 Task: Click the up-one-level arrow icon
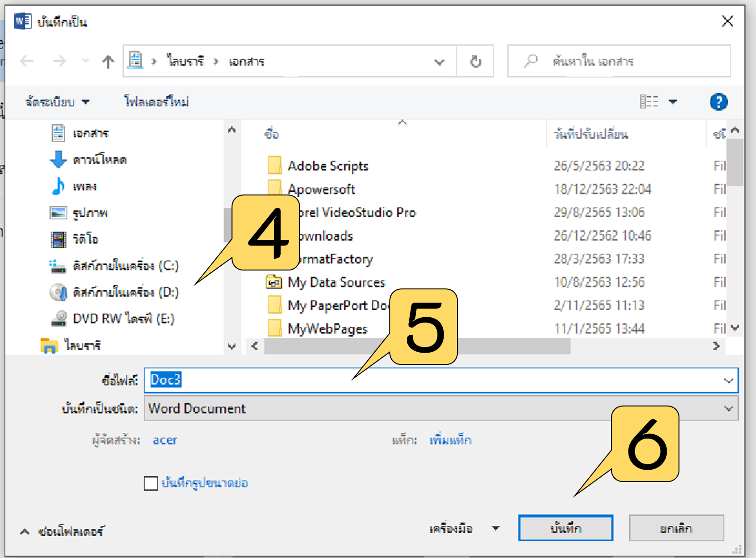[108, 61]
